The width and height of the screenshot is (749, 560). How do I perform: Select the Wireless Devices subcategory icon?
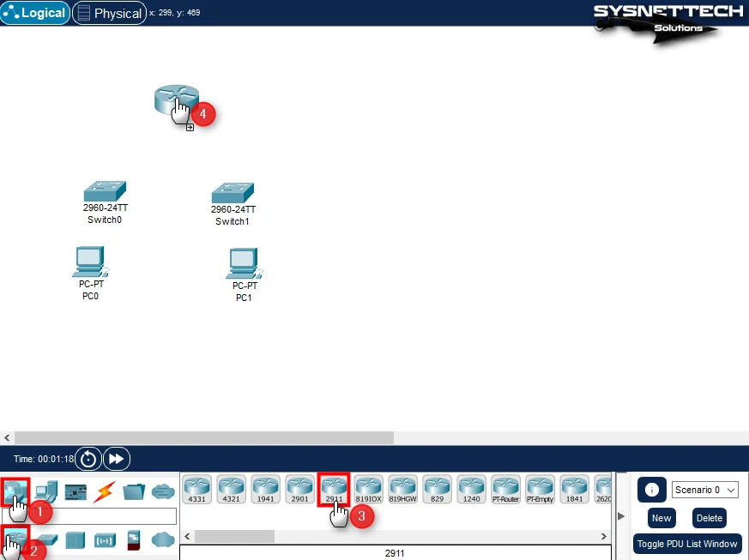(104, 539)
